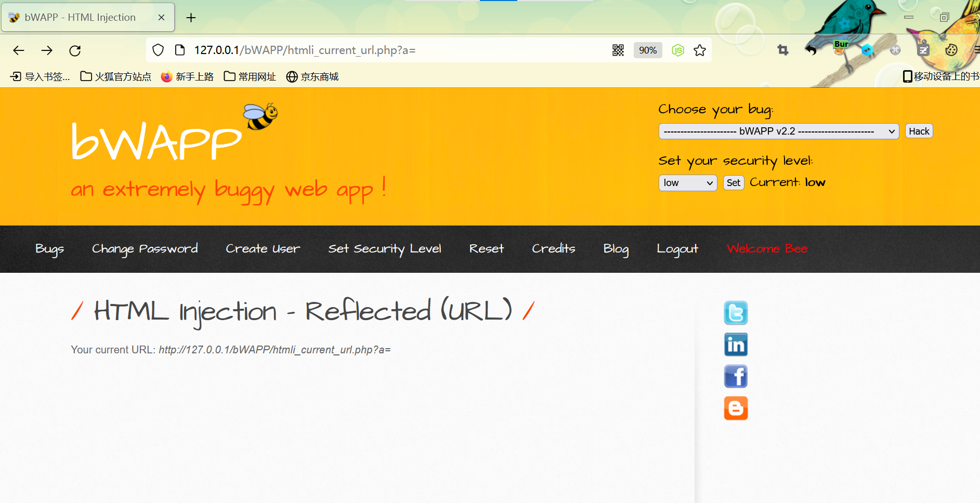Open the 导入书签 import bookmarks item
980x503 pixels.
coord(40,76)
